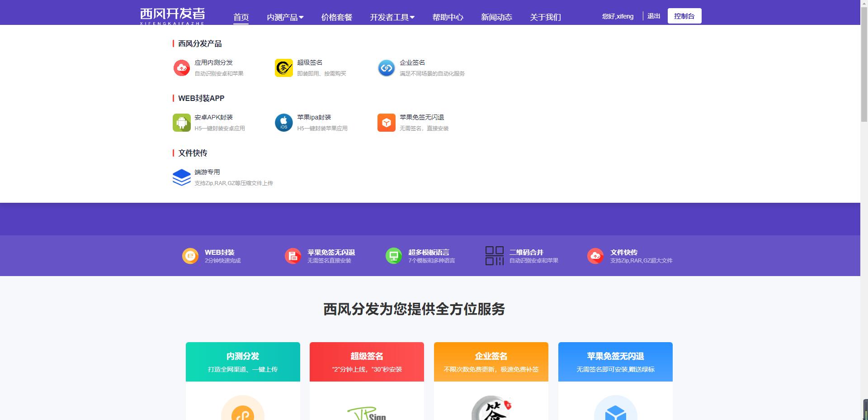This screenshot has height=420, width=868.
Task: Click the 退出 logout link
Action: 654,16
